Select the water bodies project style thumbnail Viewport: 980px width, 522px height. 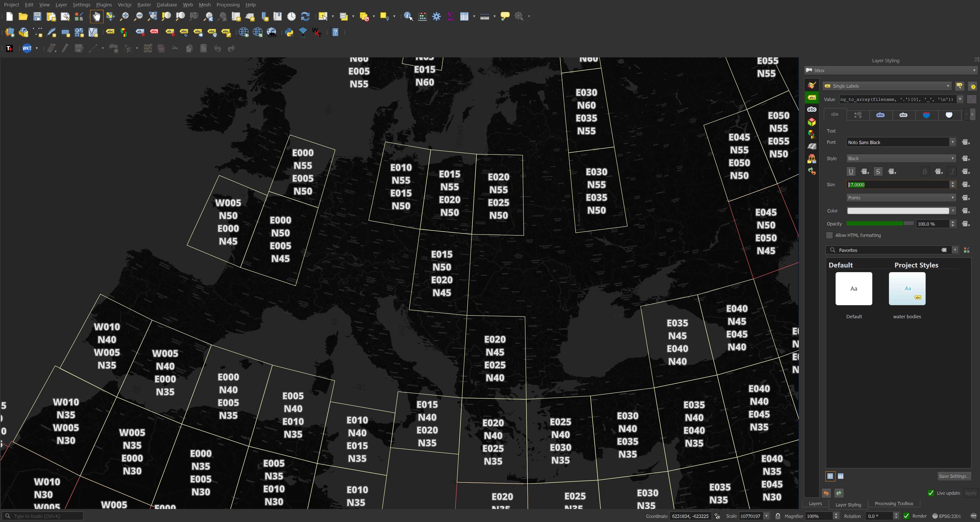click(x=907, y=289)
